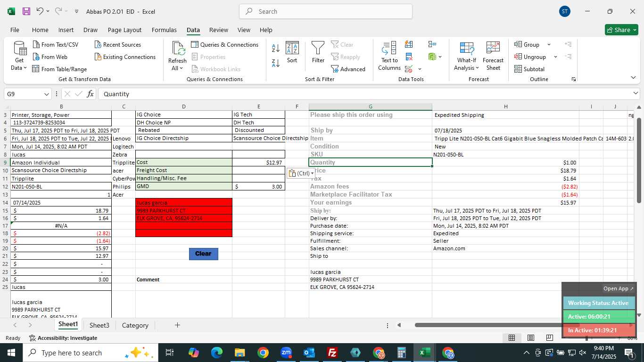Open the Category sheet tab
Viewport: 644px width, 362px height.
135,325
